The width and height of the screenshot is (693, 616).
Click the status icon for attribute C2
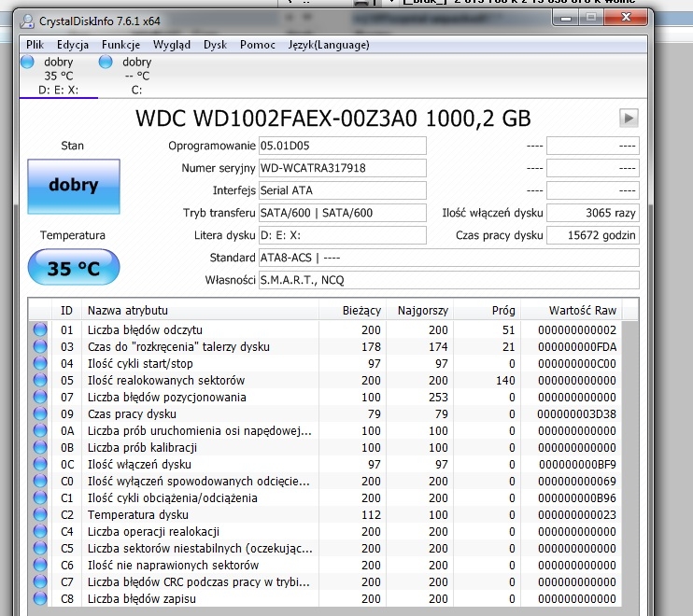(40, 514)
